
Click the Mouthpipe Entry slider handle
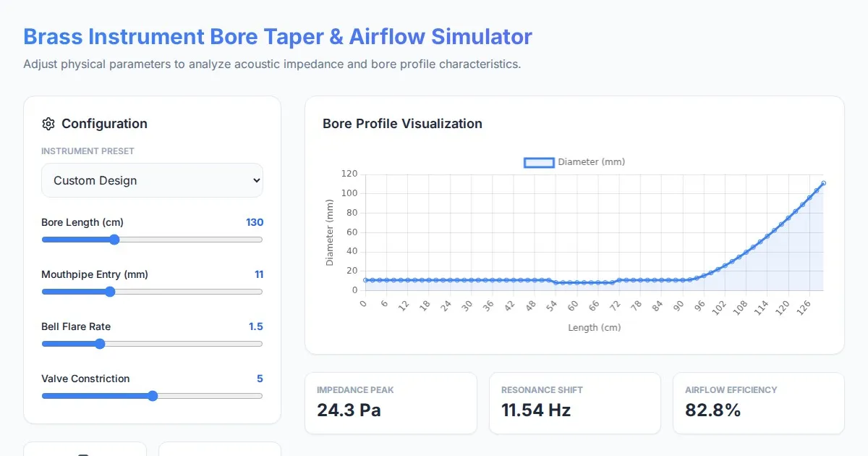[110, 292]
